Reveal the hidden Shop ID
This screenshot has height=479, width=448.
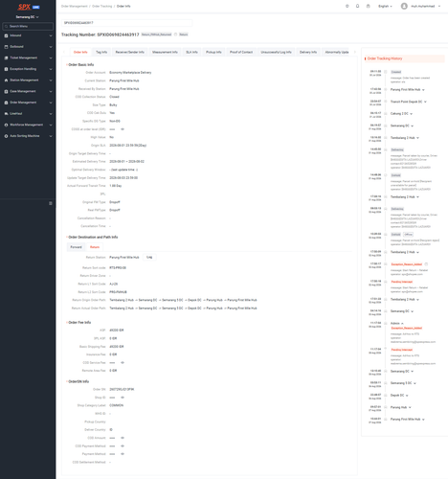click(x=123, y=398)
